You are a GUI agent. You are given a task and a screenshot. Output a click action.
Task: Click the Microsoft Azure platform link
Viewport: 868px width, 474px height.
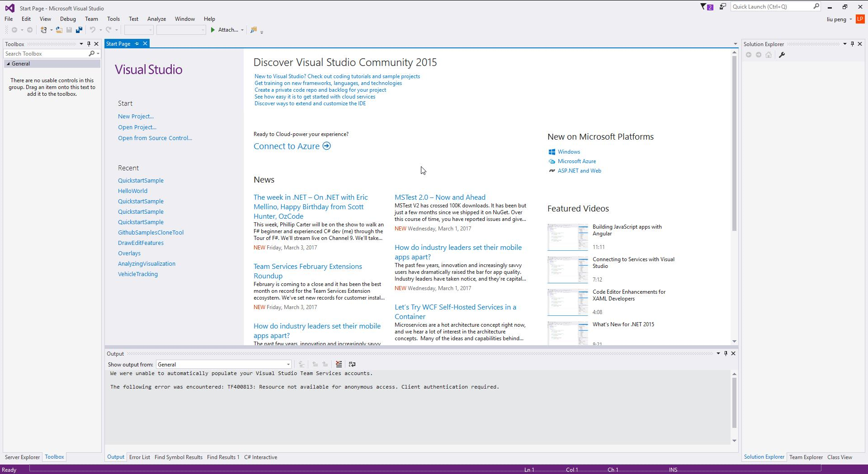[x=576, y=161]
